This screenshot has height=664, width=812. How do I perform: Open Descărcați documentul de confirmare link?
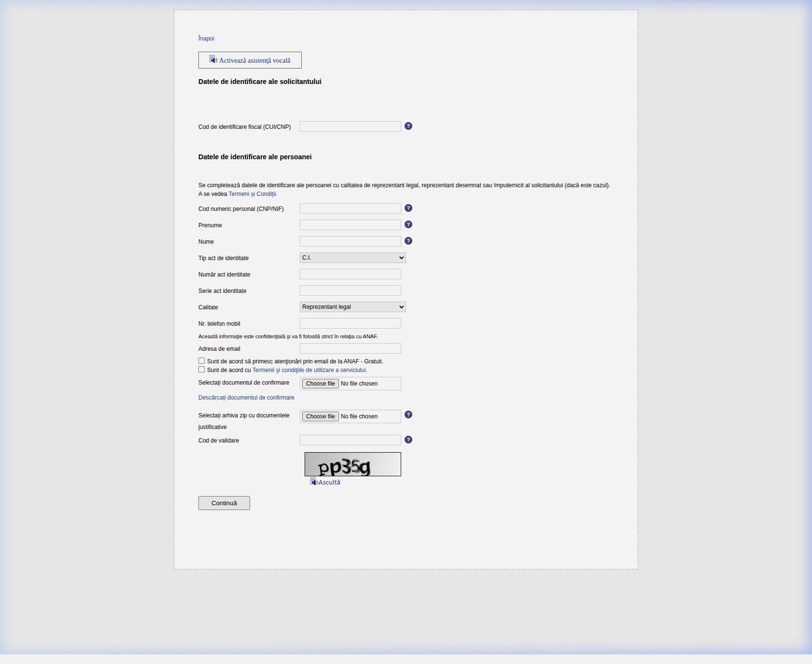tap(246, 398)
